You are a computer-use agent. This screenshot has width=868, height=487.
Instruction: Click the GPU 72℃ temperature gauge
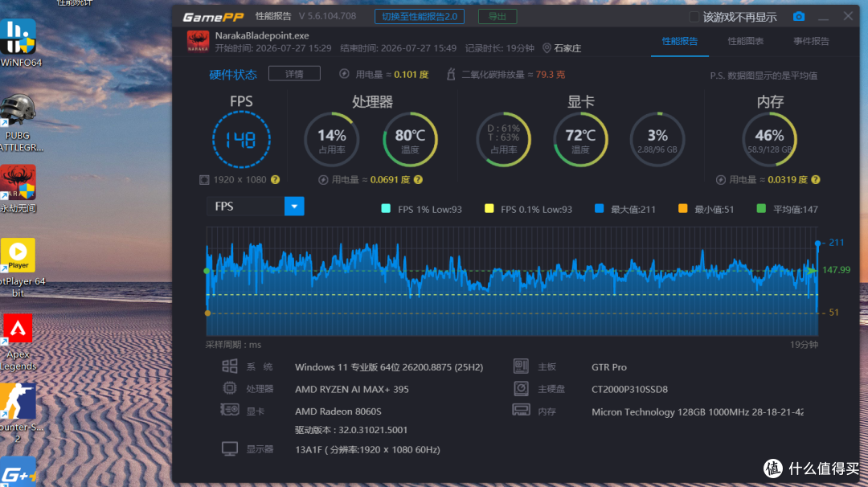coord(581,140)
